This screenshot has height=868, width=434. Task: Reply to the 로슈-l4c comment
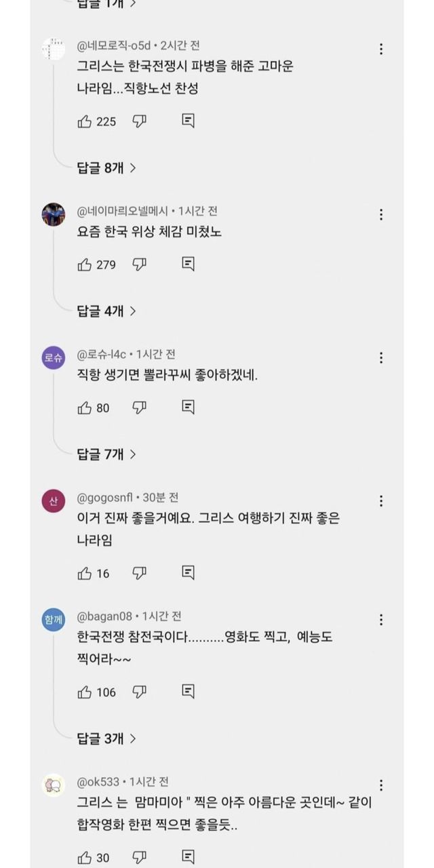189,408
